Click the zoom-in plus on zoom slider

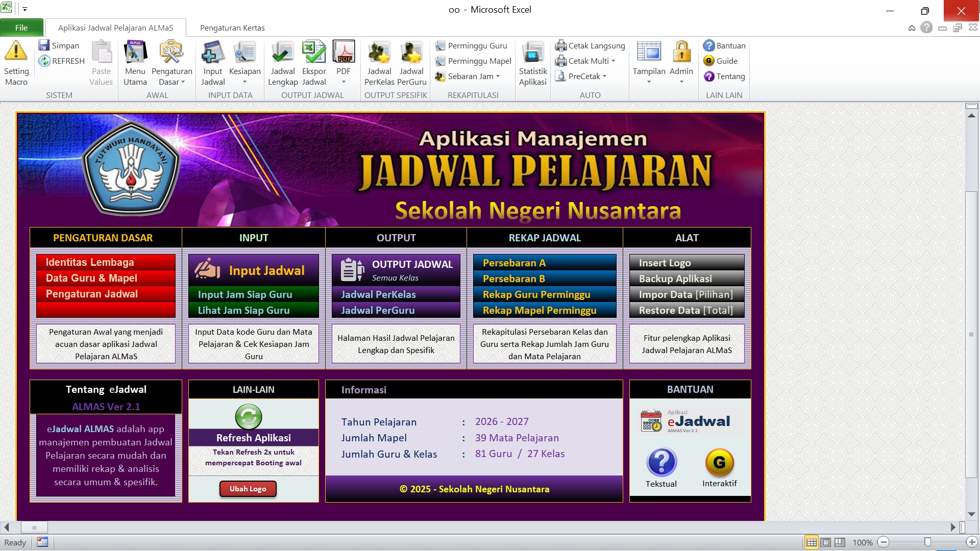point(972,542)
